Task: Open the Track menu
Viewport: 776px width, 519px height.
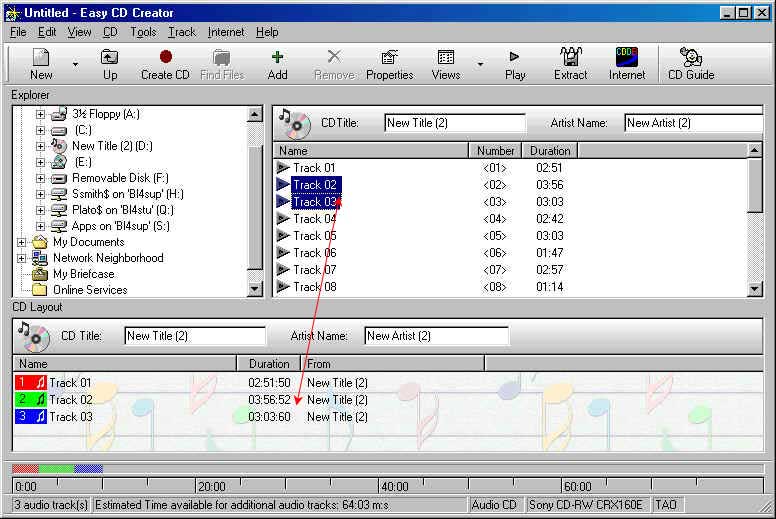Action: tap(182, 32)
